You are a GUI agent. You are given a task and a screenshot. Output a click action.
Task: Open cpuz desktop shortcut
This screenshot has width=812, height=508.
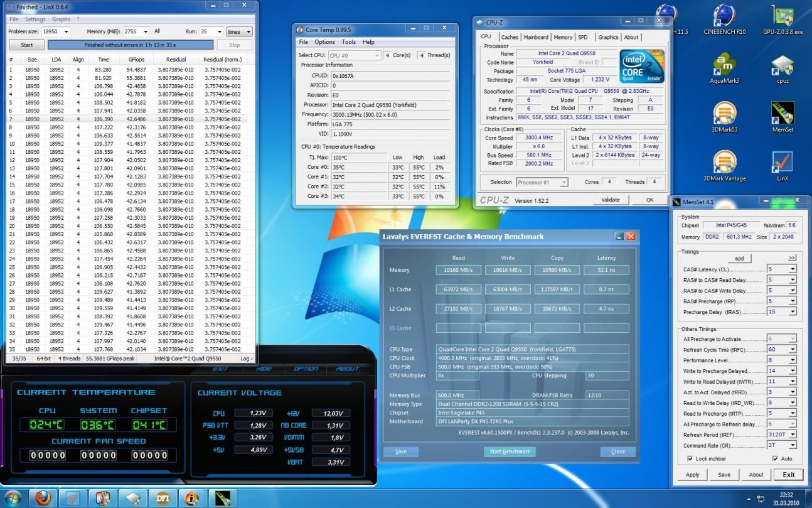pos(783,68)
